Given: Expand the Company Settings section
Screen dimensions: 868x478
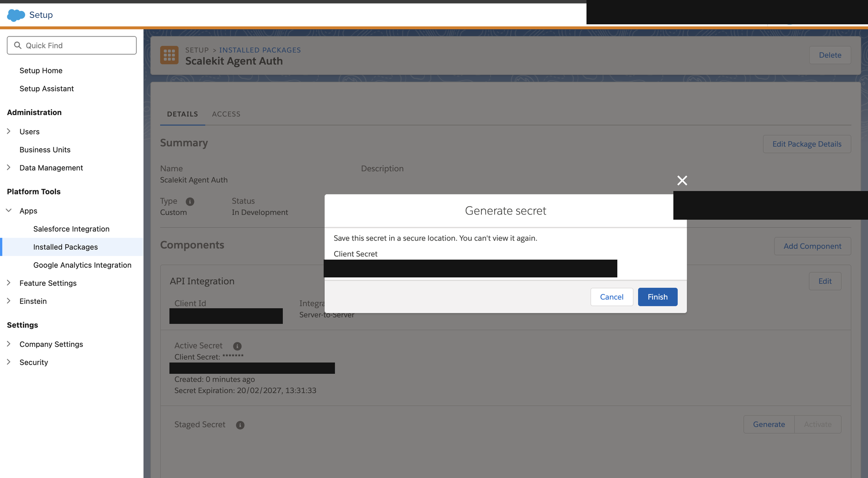Looking at the screenshot, I should (9, 344).
